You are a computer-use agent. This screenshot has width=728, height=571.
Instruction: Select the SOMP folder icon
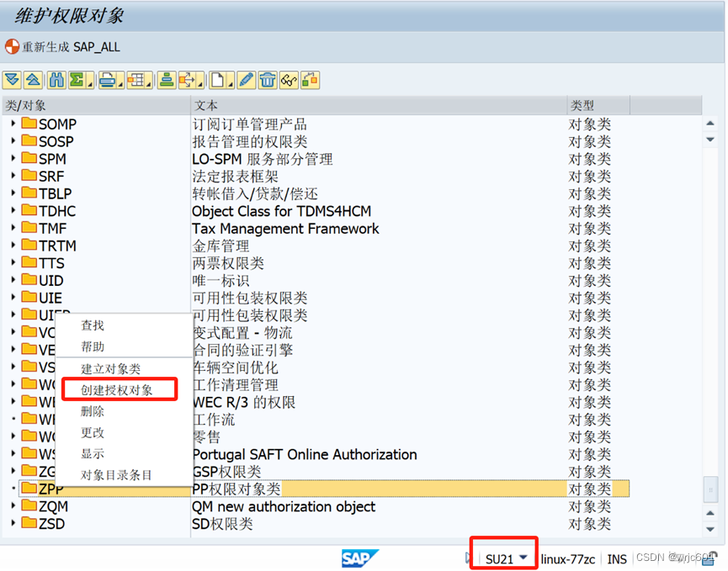click(29, 124)
